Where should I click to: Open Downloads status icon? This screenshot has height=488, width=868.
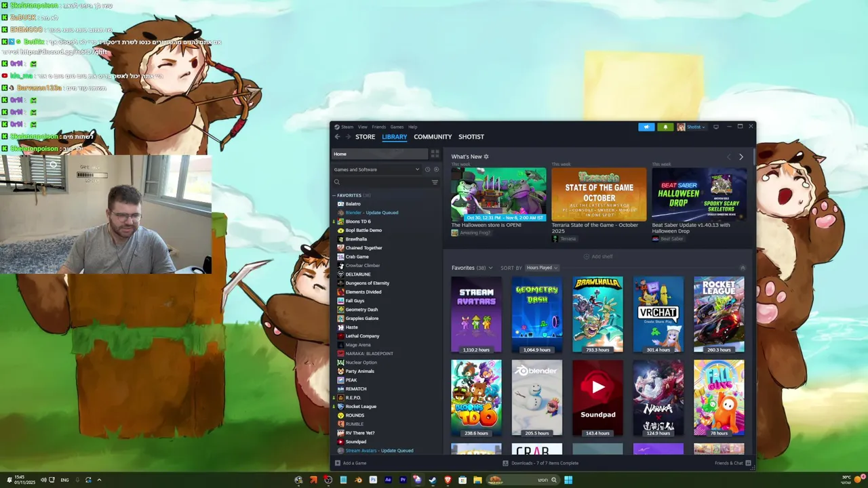[x=505, y=463]
